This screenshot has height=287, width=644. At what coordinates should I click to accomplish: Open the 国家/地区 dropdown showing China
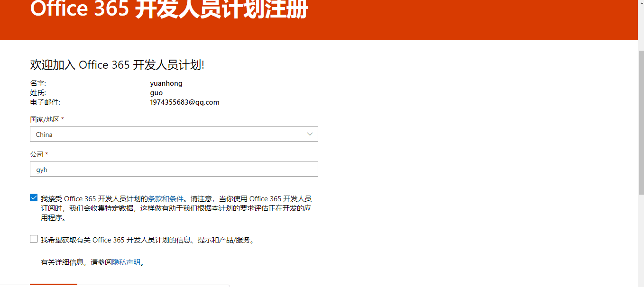174,134
